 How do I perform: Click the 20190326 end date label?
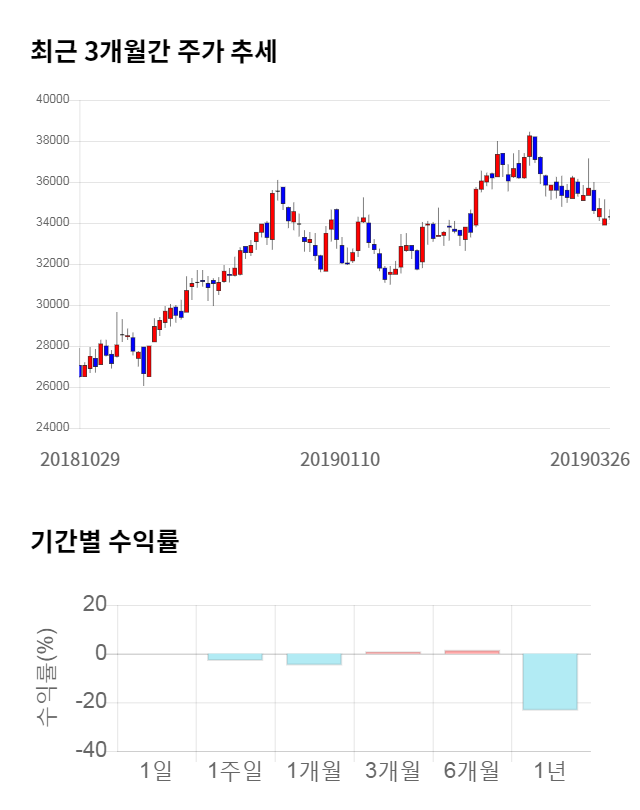[x=589, y=459]
